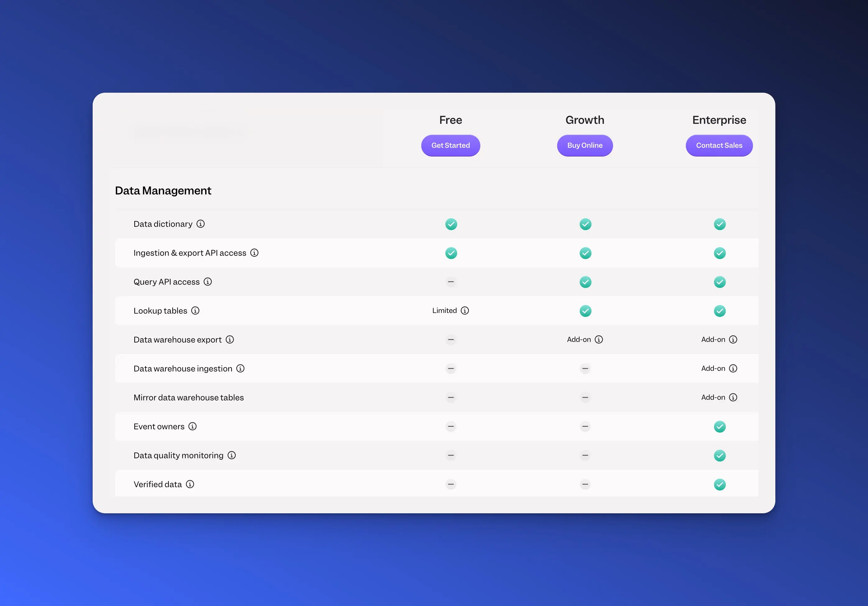Click Growth Add-on info icon for warehouse export
The width and height of the screenshot is (868, 606).
(599, 340)
